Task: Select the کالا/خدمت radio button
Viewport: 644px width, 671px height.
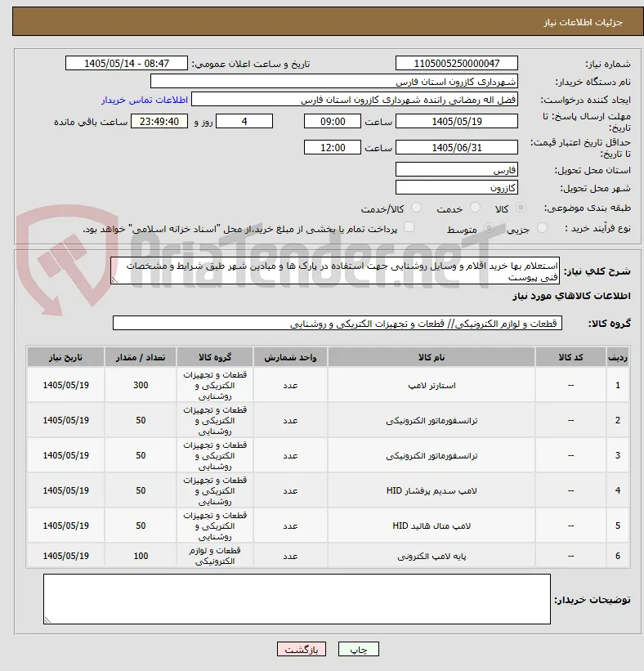Action: (416, 208)
